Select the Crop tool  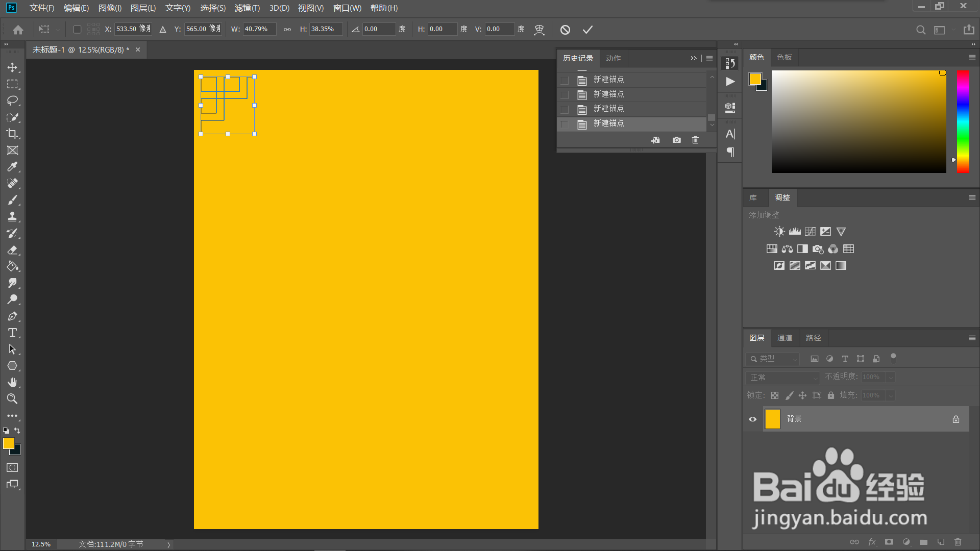[12, 134]
